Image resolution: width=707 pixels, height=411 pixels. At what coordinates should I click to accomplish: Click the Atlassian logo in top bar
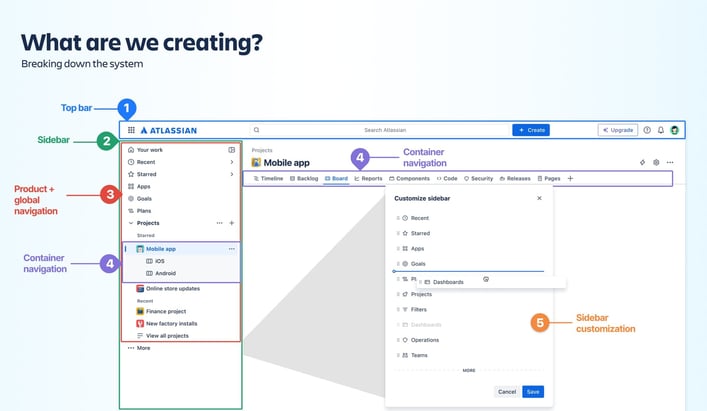(x=169, y=130)
